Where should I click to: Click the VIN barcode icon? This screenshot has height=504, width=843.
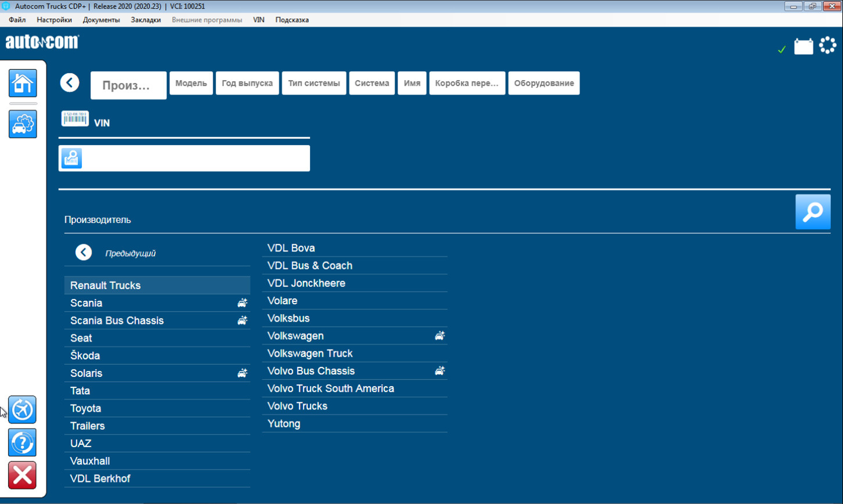(75, 119)
